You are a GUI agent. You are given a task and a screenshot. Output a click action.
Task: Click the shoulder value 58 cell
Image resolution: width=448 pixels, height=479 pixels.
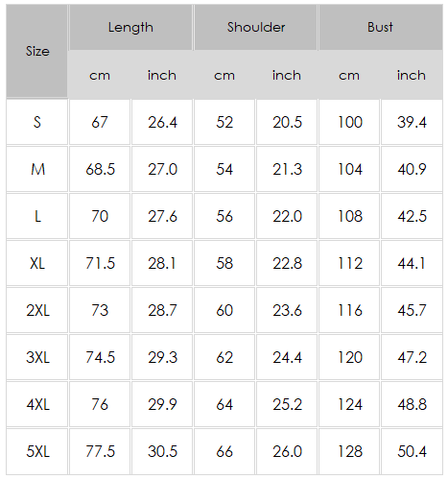point(224,263)
